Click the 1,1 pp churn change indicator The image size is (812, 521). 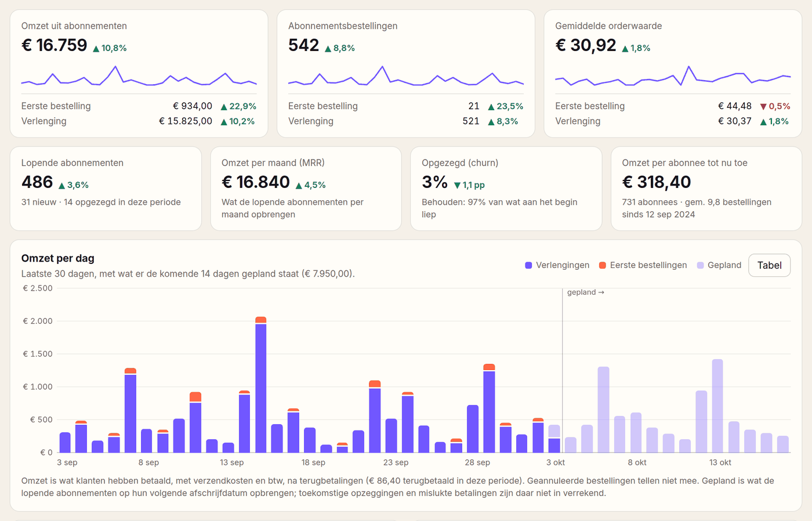click(469, 185)
